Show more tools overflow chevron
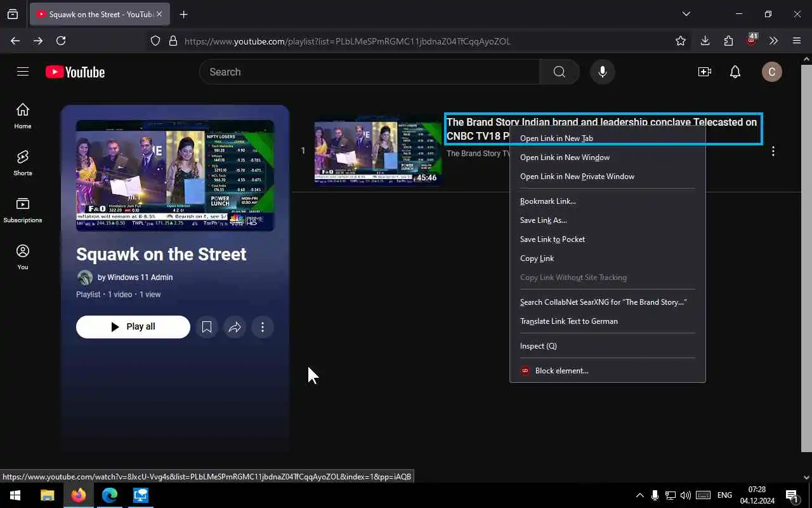812x508 pixels. coord(773,41)
